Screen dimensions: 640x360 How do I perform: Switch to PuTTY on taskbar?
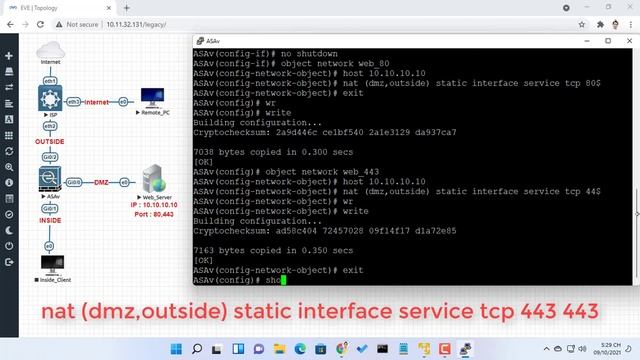point(465,349)
